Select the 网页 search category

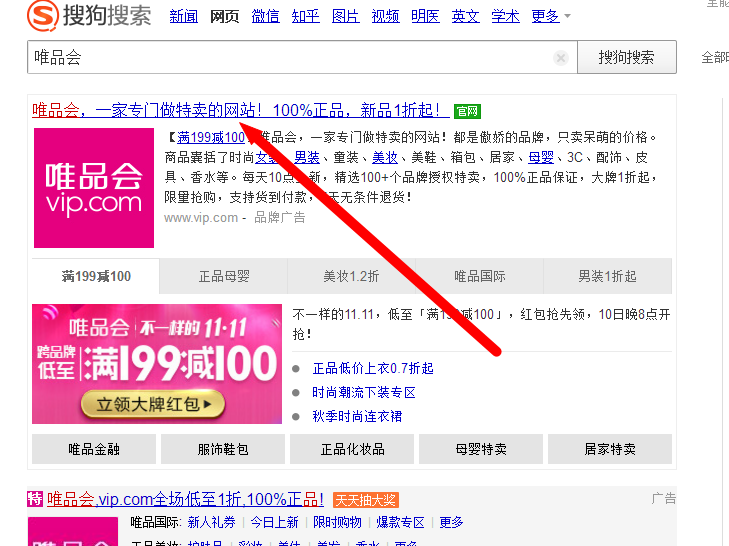[x=224, y=16]
